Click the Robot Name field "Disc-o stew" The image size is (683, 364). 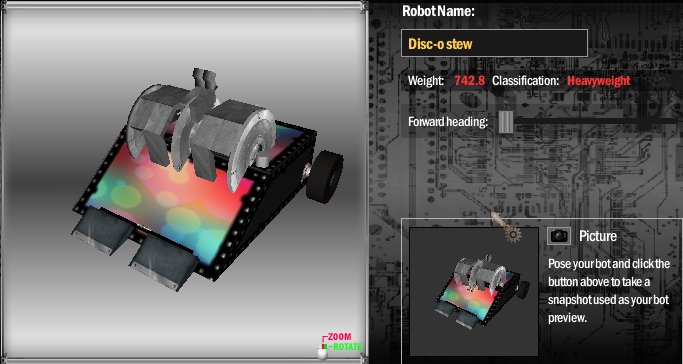(x=494, y=43)
